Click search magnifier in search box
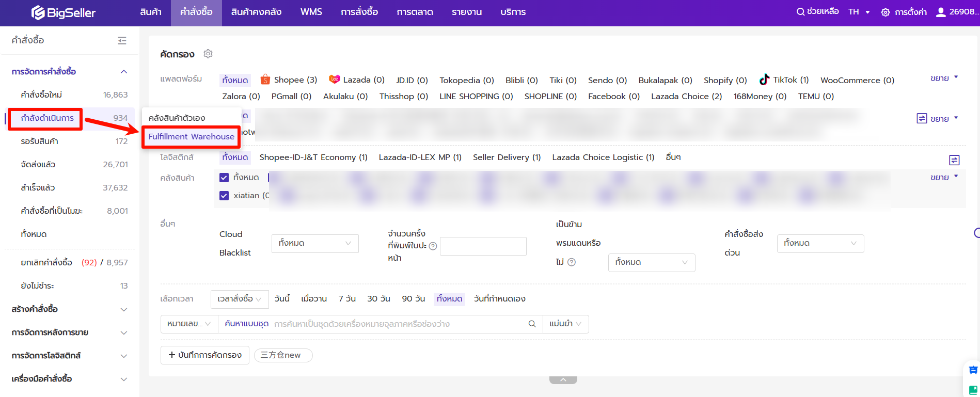Image resolution: width=980 pixels, height=397 pixels. [x=532, y=324]
